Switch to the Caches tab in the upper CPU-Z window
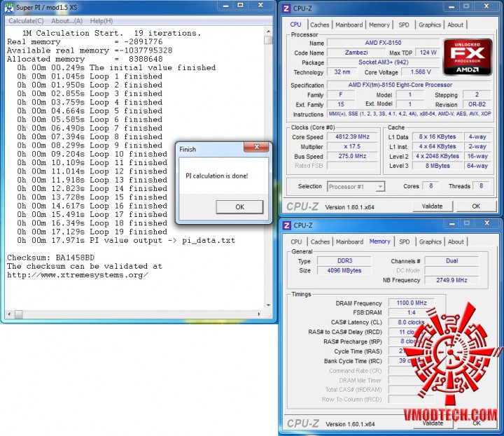The height and width of the screenshot is (436, 504). 319,24
